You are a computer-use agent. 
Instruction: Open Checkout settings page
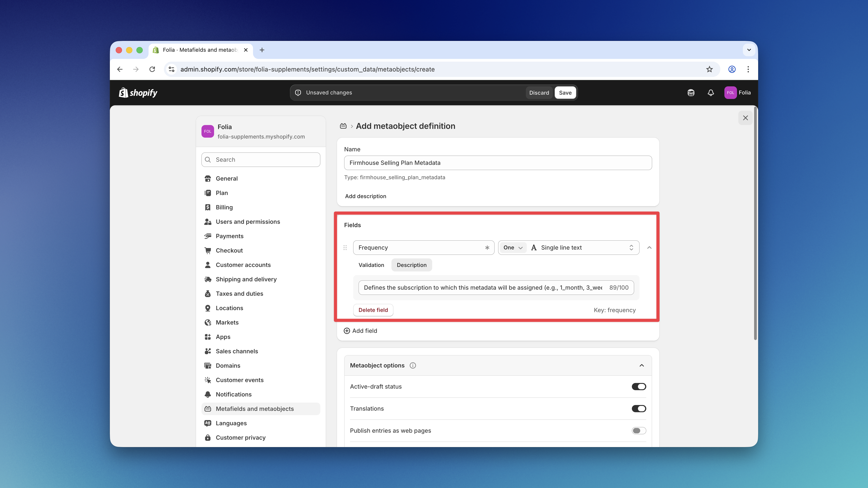point(261,250)
